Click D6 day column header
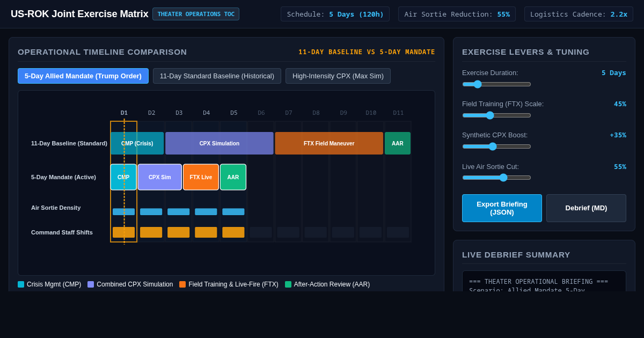The image size is (644, 338). (x=261, y=113)
